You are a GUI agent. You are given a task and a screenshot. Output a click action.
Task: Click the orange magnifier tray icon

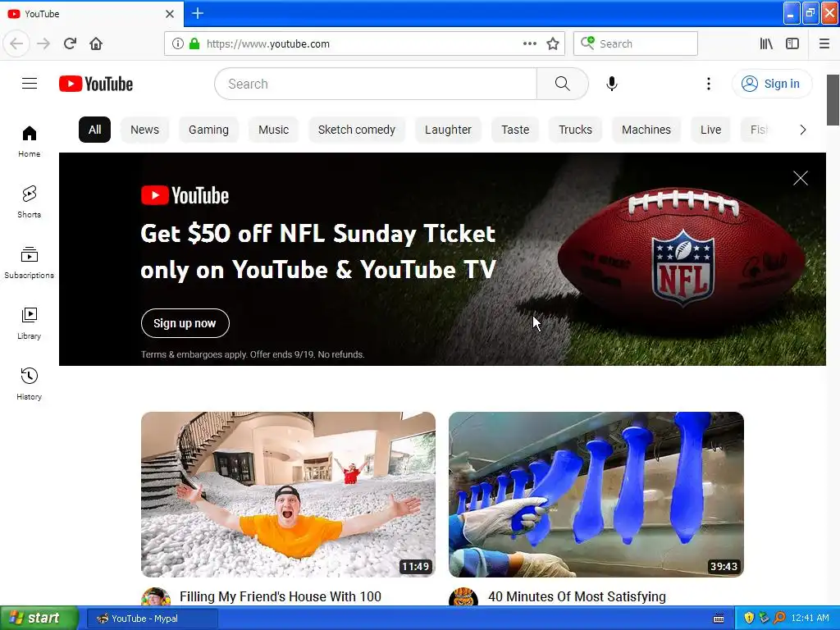779,618
